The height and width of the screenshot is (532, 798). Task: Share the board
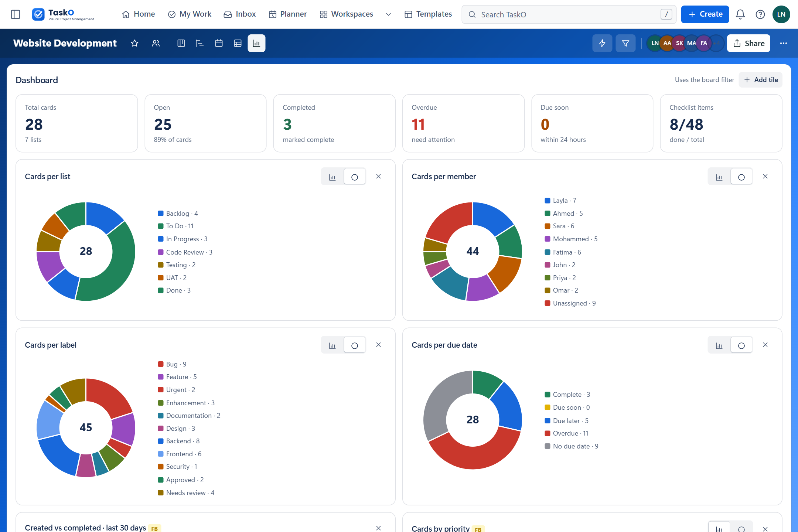[748, 43]
